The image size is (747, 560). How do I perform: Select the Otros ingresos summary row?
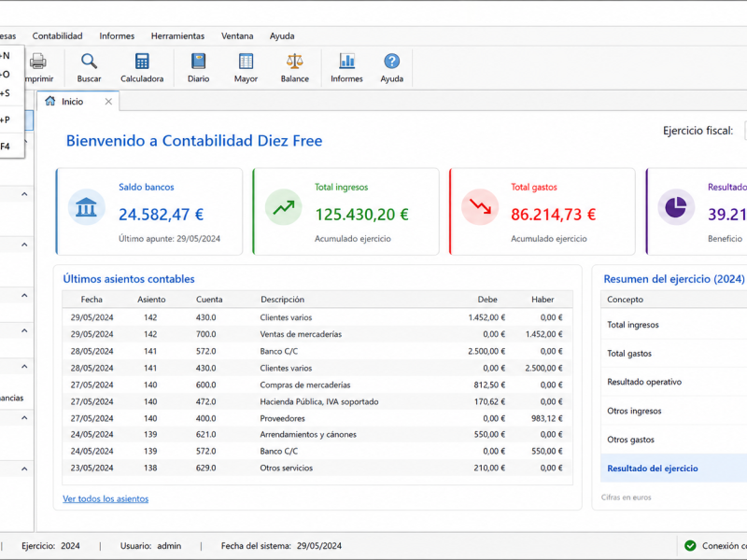[x=674, y=411]
